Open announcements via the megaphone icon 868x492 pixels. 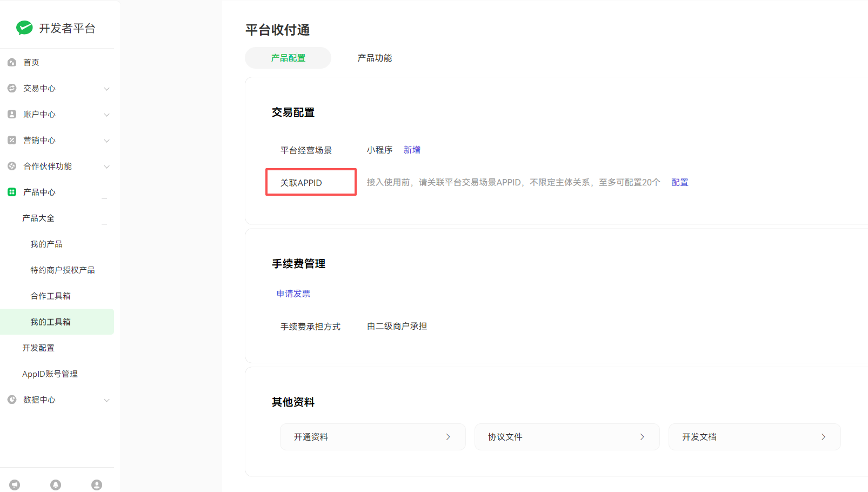[x=15, y=484]
